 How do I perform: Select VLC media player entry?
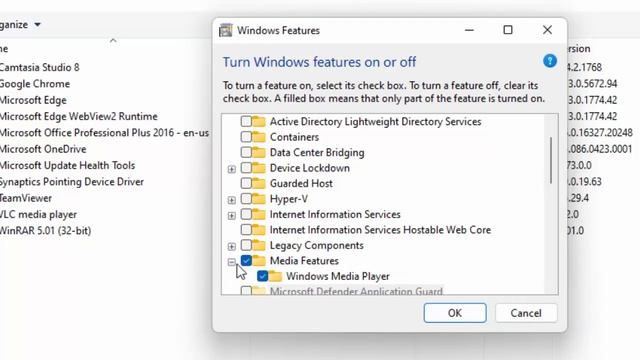click(39, 214)
